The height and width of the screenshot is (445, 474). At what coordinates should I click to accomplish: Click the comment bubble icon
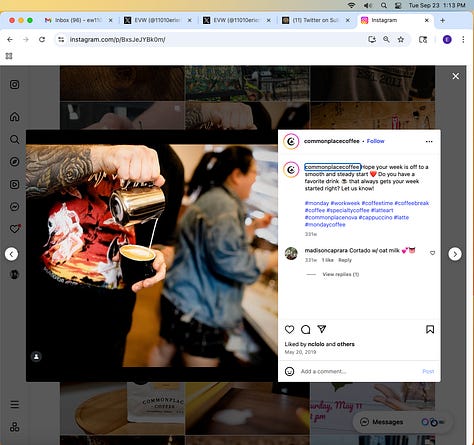coord(305,329)
